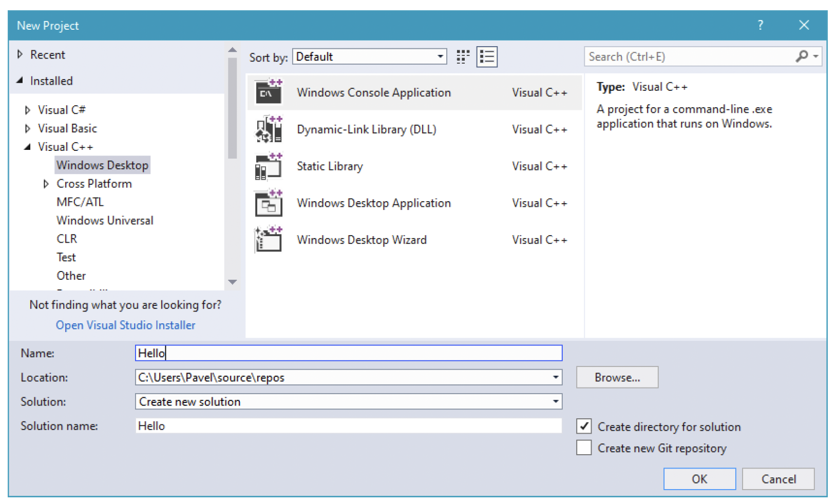Screen dimensions: 836x504
Task: Select Windows Universal category
Action: pos(105,221)
